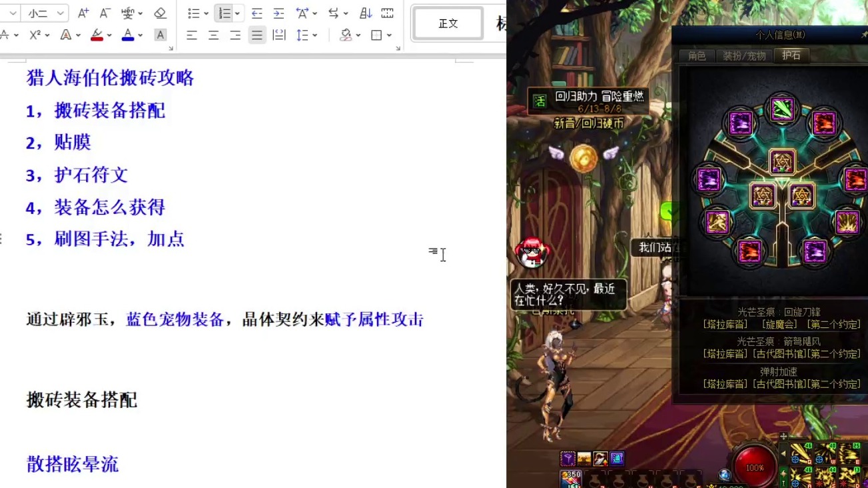Open the sort paragraphs tool
The height and width of the screenshot is (488, 868).
click(x=364, y=13)
